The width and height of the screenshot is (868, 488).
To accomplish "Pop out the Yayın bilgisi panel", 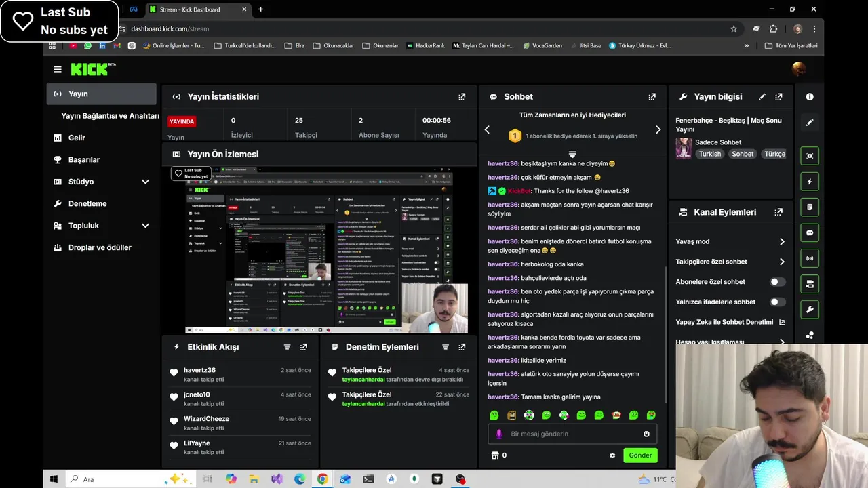I will click(x=778, y=96).
